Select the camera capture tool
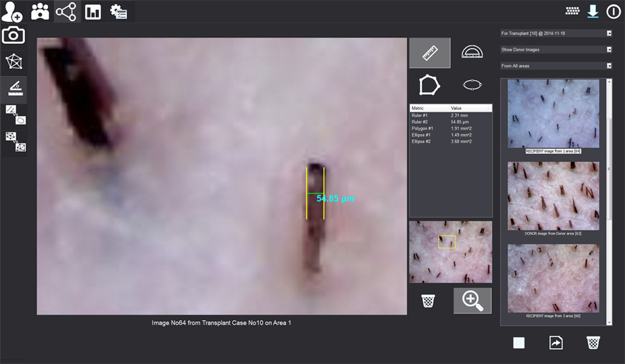This screenshot has height=364, width=625. pos(13,35)
